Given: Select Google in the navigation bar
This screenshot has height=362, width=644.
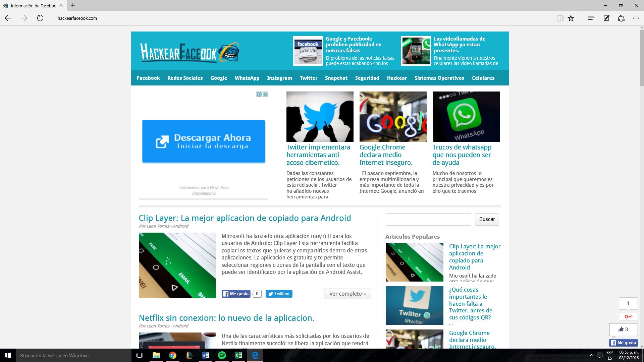Looking at the screenshot, I should coord(219,78).
